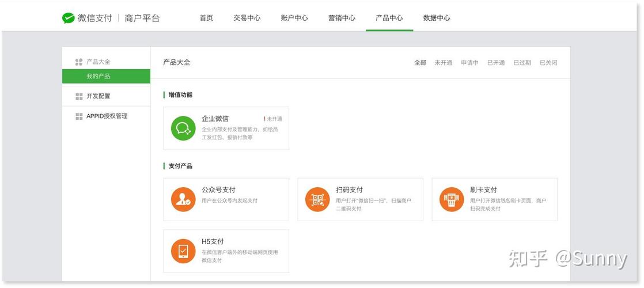Image resolution: width=644 pixels, height=288 pixels.
Task: Open the 扫码支付 product title
Action: click(x=350, y=190)
